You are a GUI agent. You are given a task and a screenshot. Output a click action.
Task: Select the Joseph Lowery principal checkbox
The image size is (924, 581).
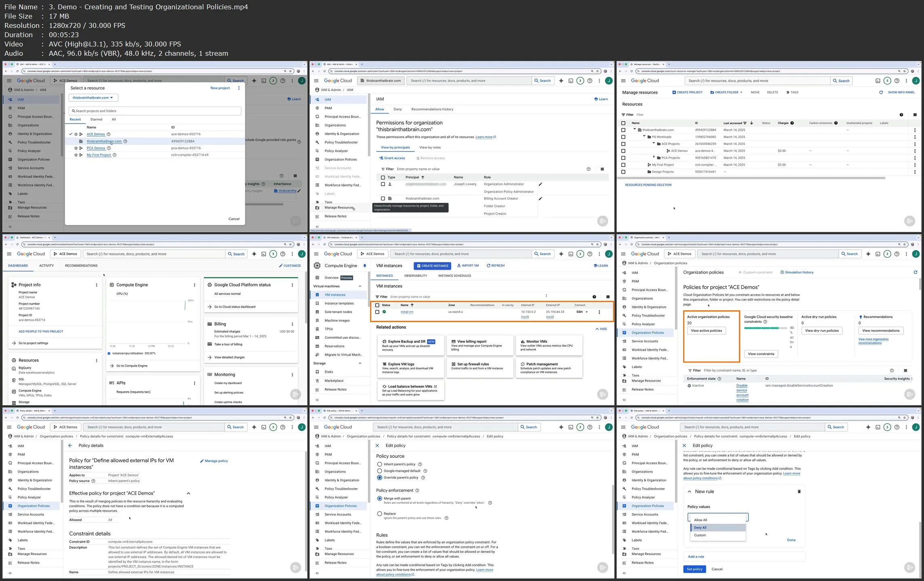383,184
